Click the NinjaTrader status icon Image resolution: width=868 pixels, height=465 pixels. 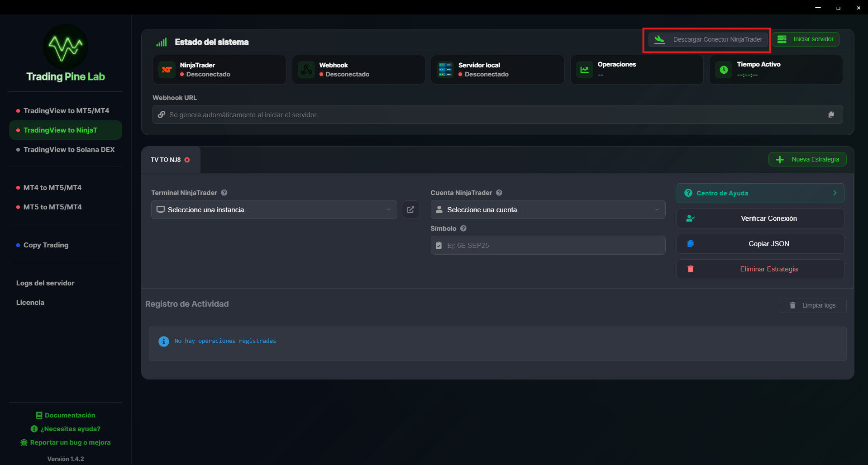[166, 69]
